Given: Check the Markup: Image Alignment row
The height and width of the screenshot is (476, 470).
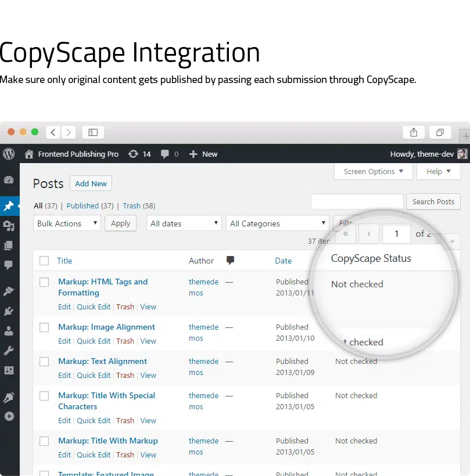Looking at the screenshot, I should coord(44,327).
